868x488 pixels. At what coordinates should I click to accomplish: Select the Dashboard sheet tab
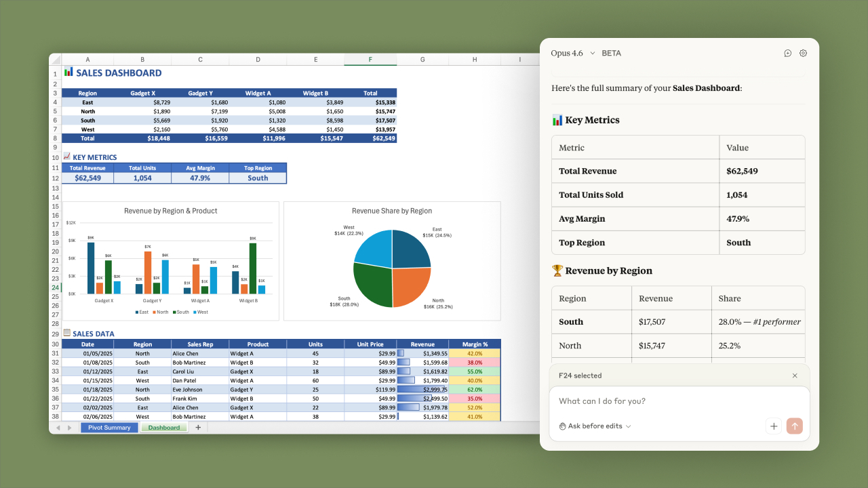(164, 427)
